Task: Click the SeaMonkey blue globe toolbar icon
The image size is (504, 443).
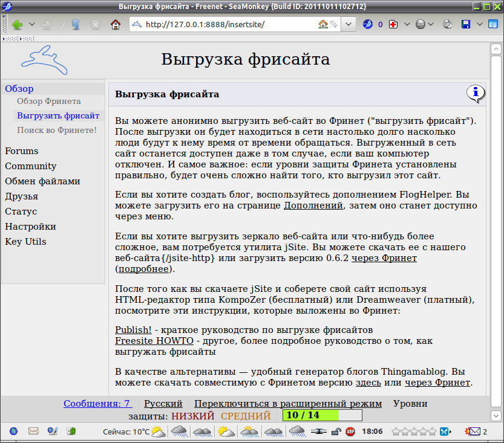Action: coord(368,24)
